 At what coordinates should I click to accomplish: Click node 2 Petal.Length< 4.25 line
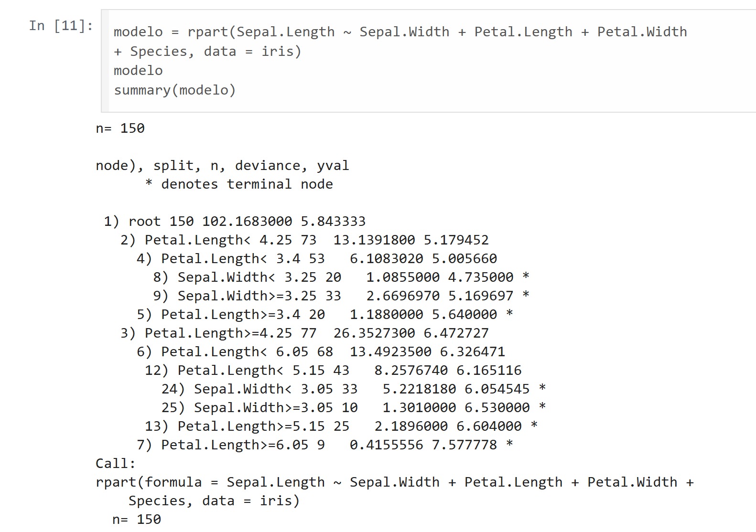[304, 240]
